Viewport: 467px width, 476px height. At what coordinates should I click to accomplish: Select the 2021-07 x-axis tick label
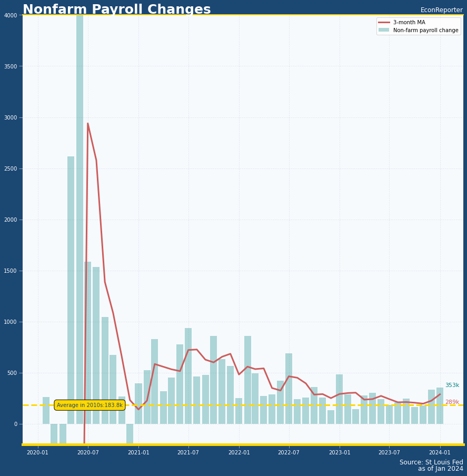[188, 452]
